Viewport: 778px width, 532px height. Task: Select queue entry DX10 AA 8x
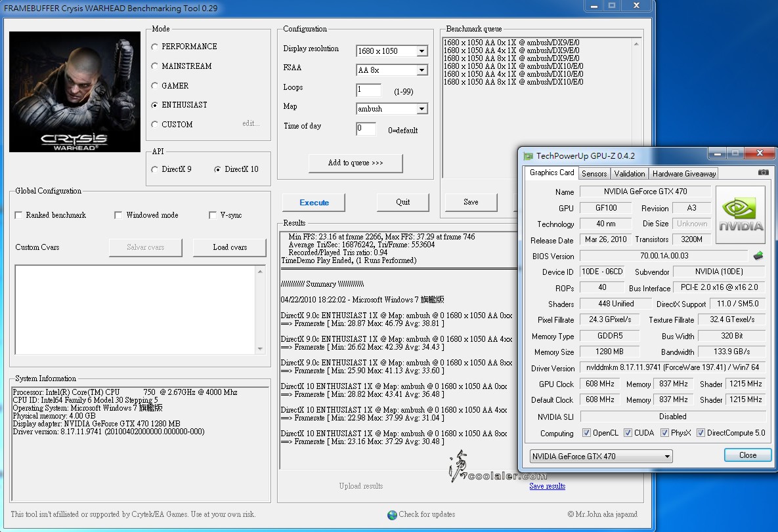point(513,82)
